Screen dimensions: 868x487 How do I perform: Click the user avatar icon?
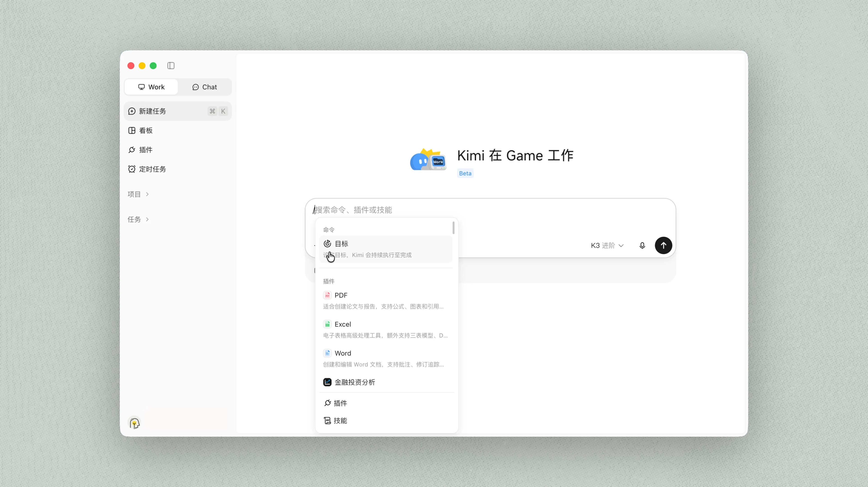(x=134, y=423)
